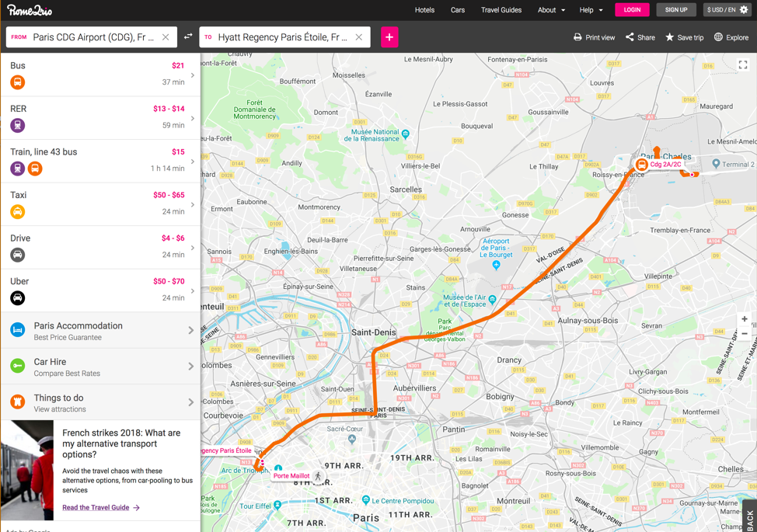The width and height of the screenshot is (757, 532).
Task: Zoom out on the map
Action: point(744,334)
